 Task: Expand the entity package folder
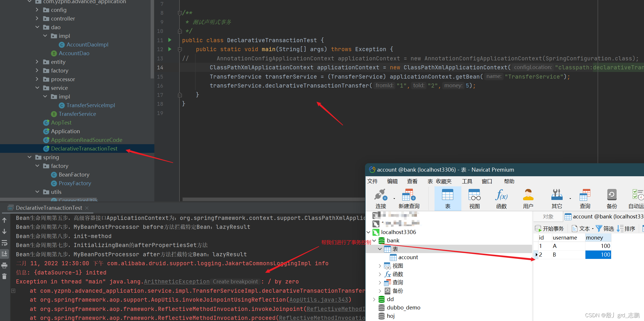coord(37,62)
